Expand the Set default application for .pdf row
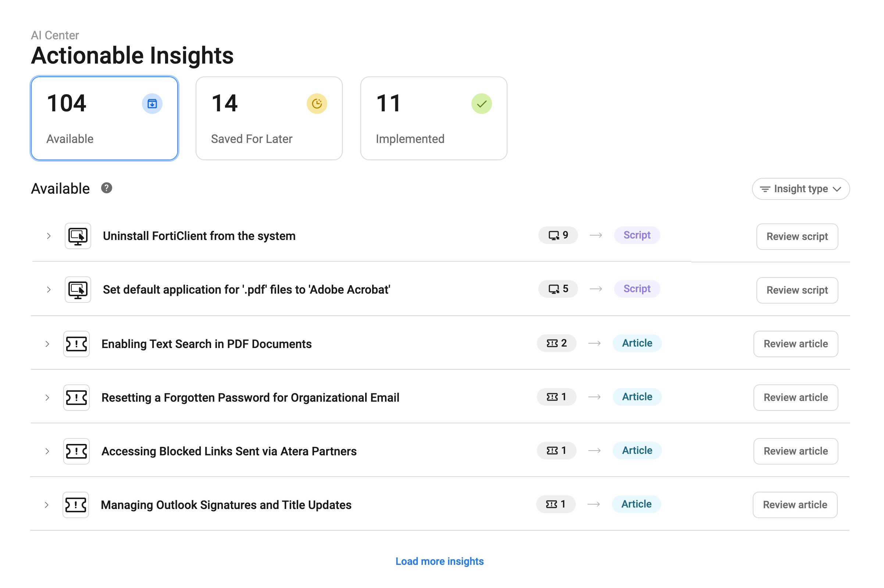This screenshot has width=884, height=588. [x=49, y=290]
